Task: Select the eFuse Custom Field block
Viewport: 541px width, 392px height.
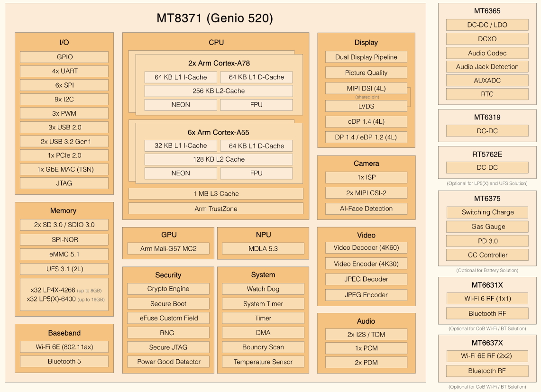Action: point(168,318)
